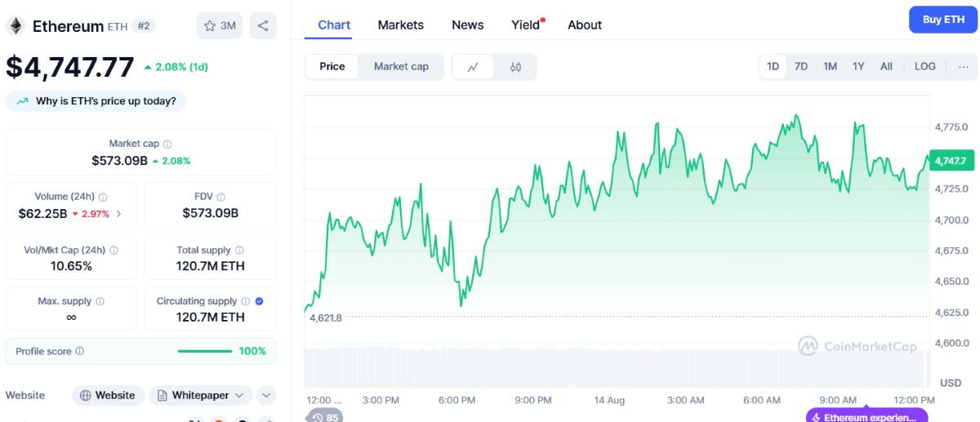The image size is (980, 422).
Task: Click the #2 rank badge
Action: [144, 26]
